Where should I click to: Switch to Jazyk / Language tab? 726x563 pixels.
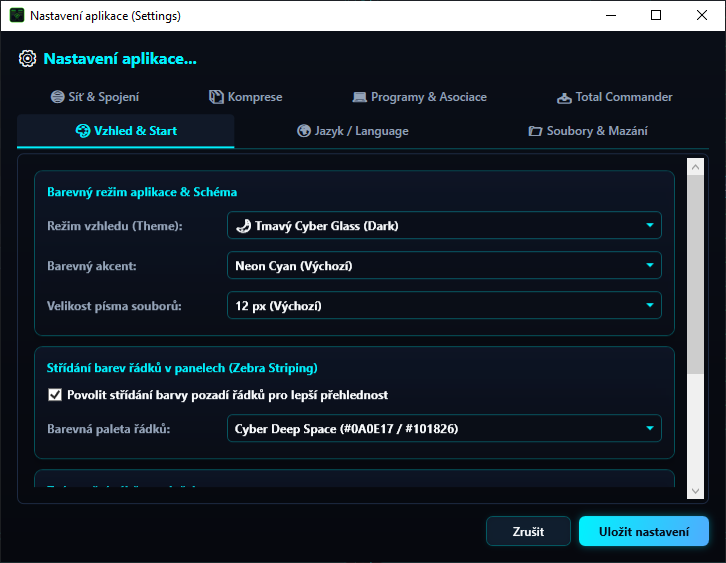tap(353, 131)
